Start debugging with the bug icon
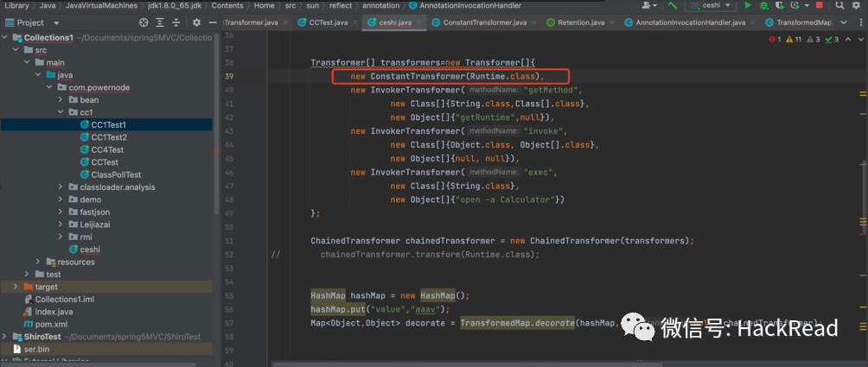Screen dimensions: 868x367 click(x=764, y=5)
